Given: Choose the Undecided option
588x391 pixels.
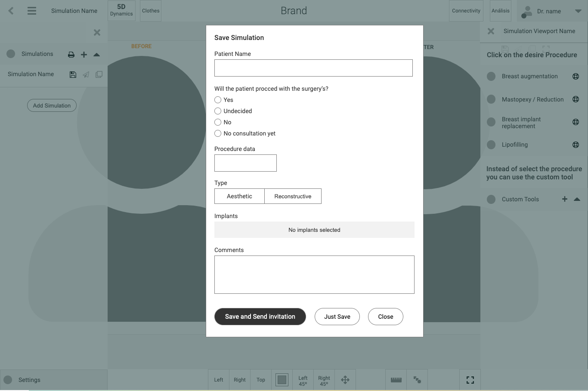Looking at the screenshot, I should tap(218, 111).
